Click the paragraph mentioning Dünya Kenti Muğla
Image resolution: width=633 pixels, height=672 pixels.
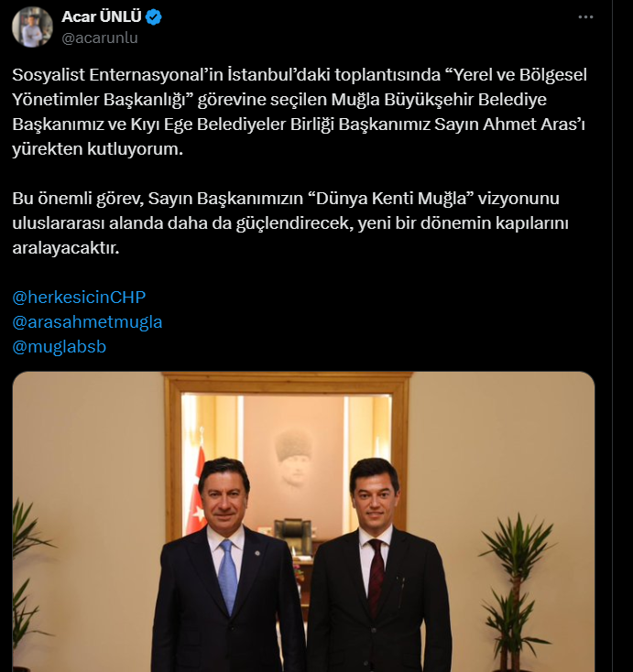(290, 222)
